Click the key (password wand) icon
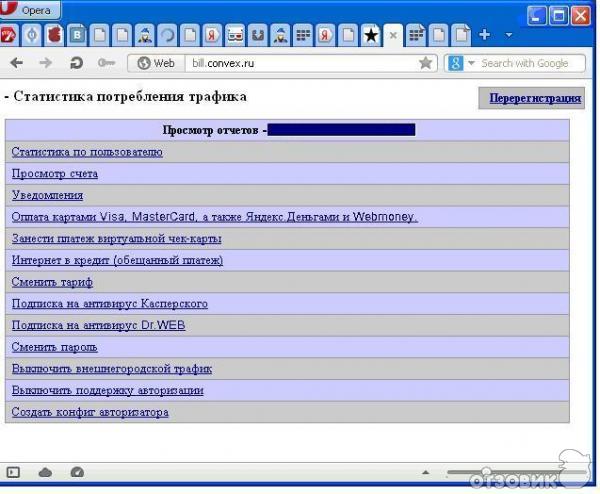600x494 pixels. tap(106, 63)
